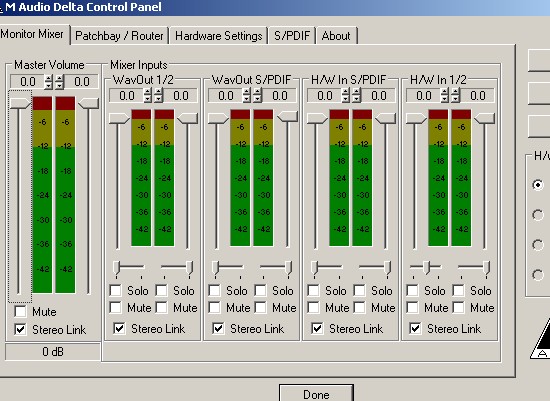Click WavOut S/PDIF right level value field
The height and width of the screenshot is (401, 550).
[280, 96]
